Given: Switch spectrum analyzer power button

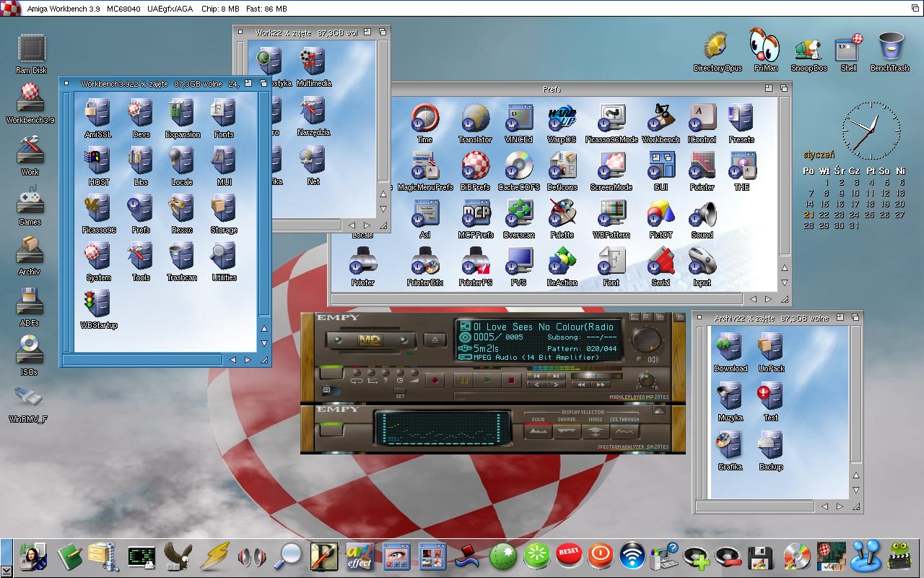Looking at the screenshot, I should (x=331, y=430).
